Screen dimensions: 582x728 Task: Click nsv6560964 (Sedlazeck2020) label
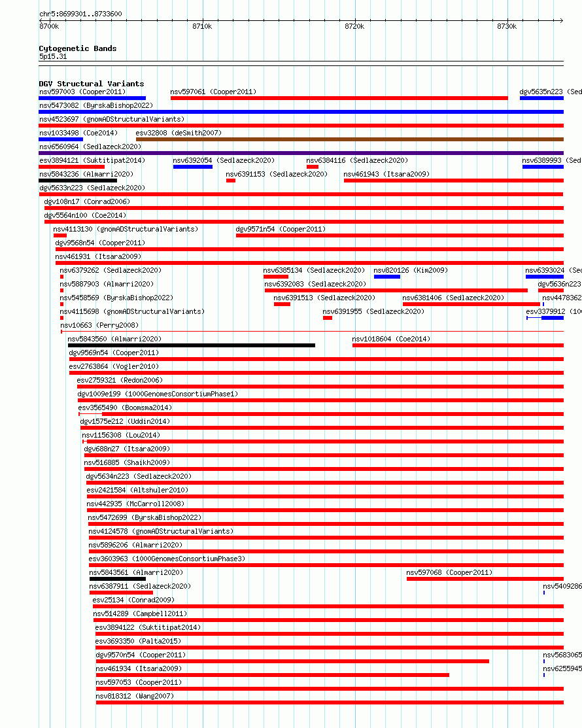(x=90, y=147)
